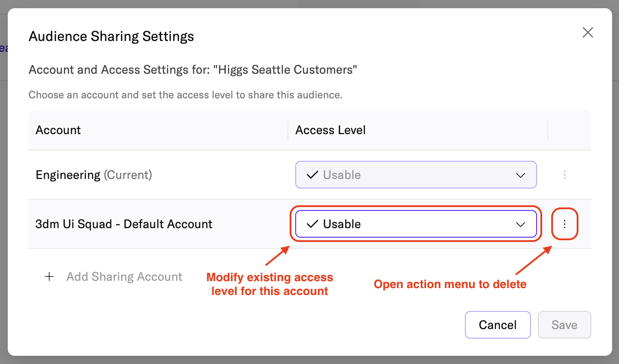Expand chevron of Engineering access level dropdown
Viewport: 619px width, 364px height.
point(521,175)
